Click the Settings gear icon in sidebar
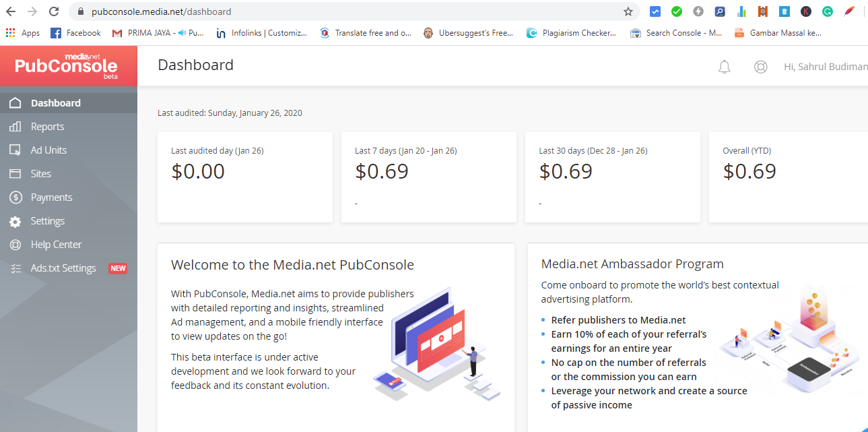Viewport: 868px width, 432px height. [x=15, y=221]
